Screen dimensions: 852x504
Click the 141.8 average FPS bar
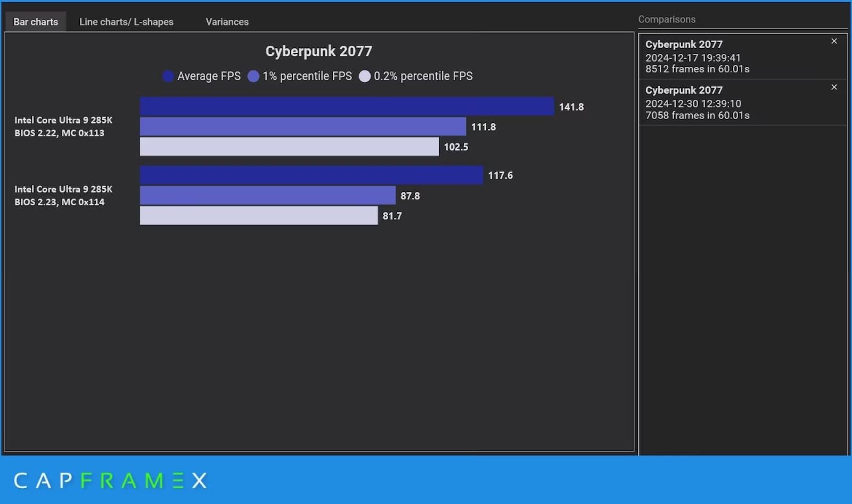(346, 106)
